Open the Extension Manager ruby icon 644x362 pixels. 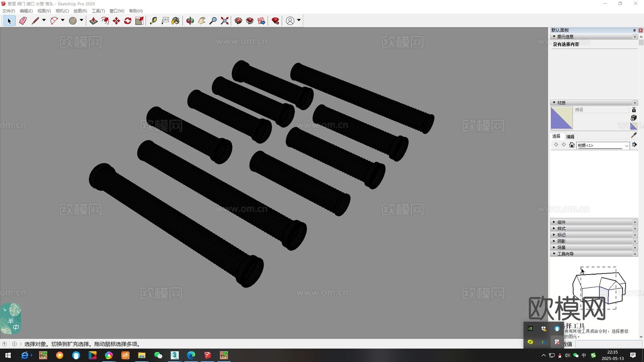coord(275,21)
